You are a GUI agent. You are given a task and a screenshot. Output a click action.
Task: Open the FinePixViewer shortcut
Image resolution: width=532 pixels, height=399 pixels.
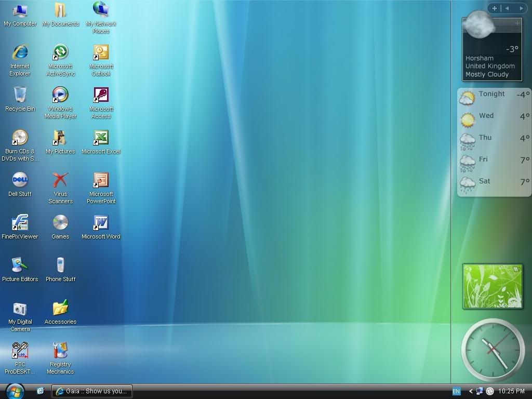click(20, 228)
